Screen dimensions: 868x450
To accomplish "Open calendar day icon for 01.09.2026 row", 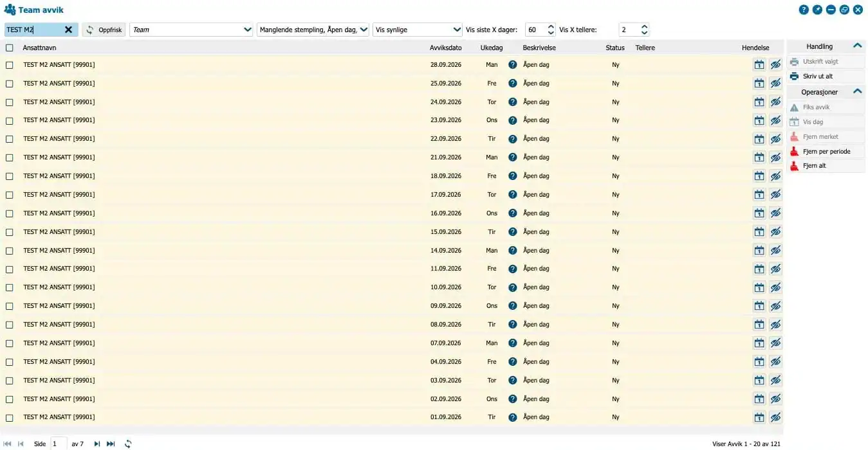I will (x=759, y=417).
